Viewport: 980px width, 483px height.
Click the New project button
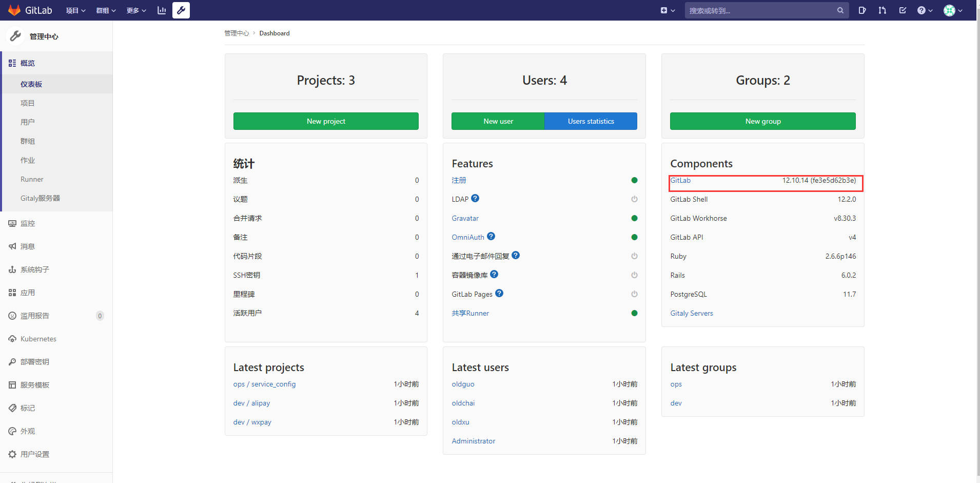point(325,121)
